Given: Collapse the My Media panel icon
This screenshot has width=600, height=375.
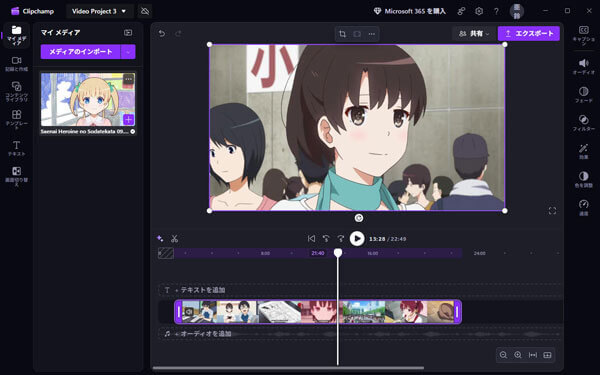Looking at the screenshot, I should pyautogui.click(x=128, y=33).
